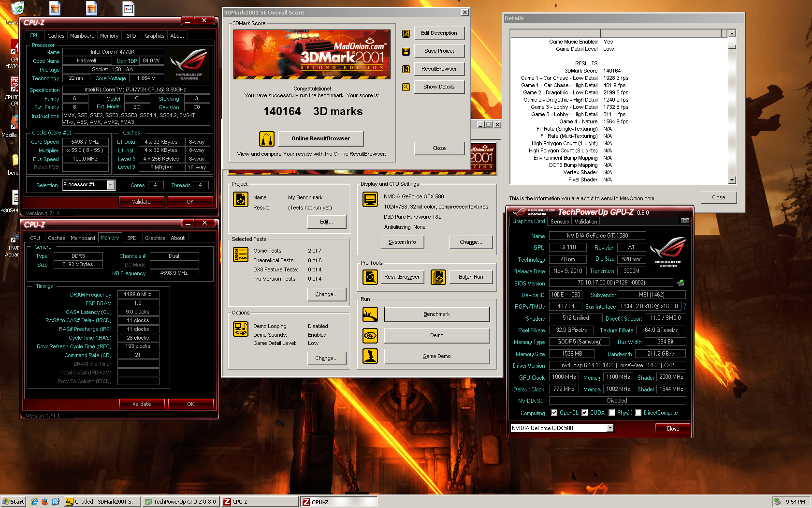812x508 pixels.
Task: Click the Online ResultBrowser button
Action: pyautogui.click(x=321, y=139)
